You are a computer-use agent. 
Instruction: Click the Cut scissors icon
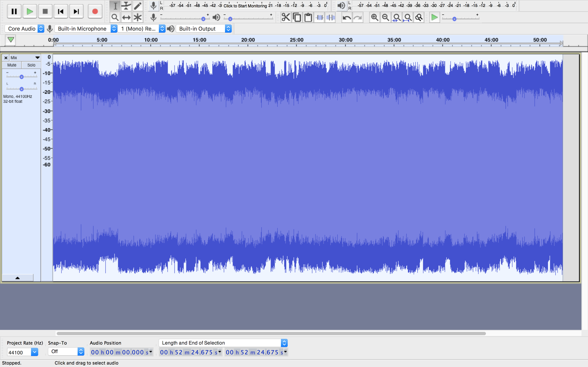pyautogui.click(x=286, y=18)
